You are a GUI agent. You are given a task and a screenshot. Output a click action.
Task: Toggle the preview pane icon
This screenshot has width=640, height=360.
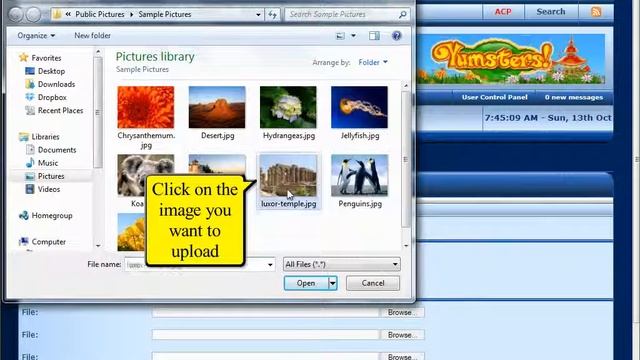[x=374, y=36]
